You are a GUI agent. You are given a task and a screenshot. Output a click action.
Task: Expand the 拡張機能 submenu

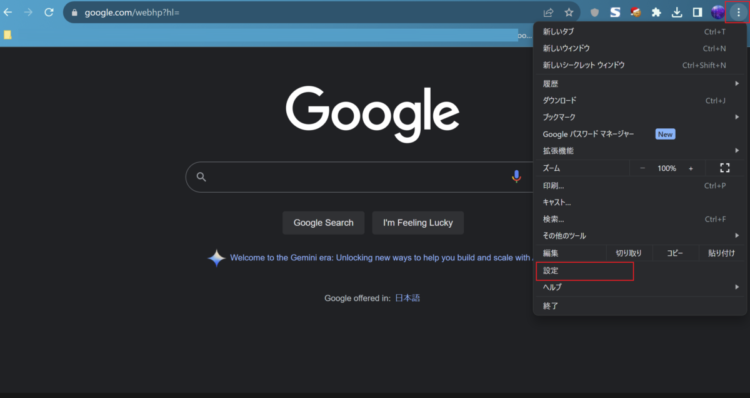tap(640, 151)
